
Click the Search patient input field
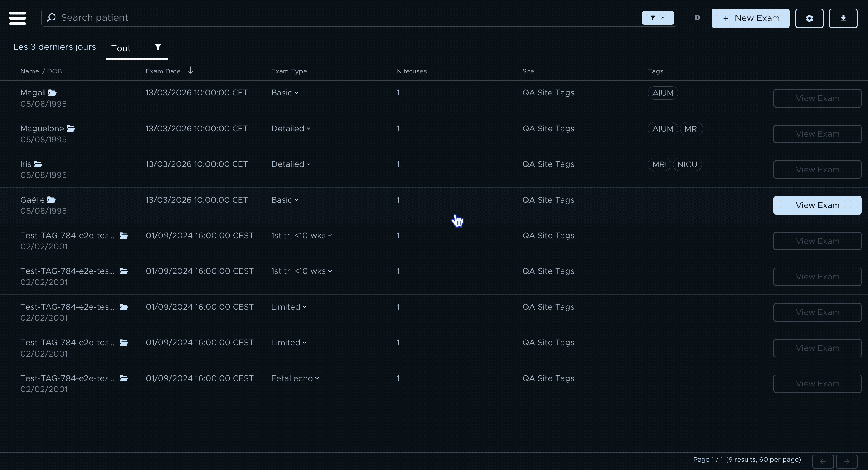[337, 17]
